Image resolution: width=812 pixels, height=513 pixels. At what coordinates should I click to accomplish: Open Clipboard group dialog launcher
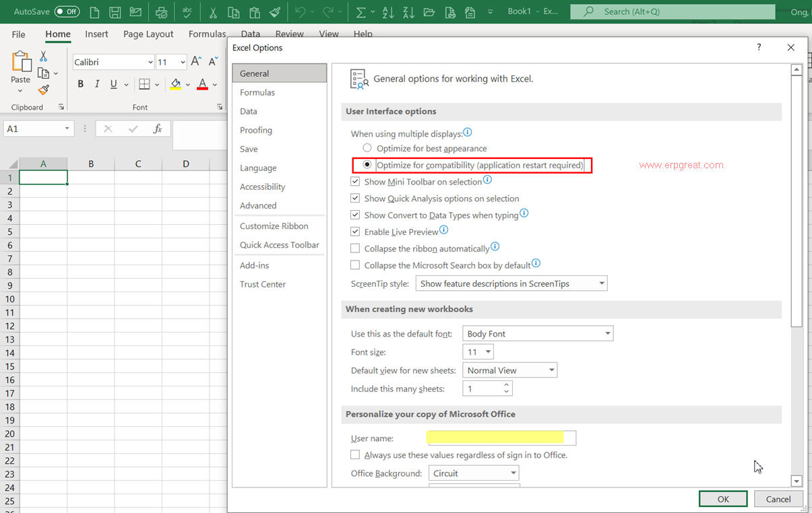(61, 107)
